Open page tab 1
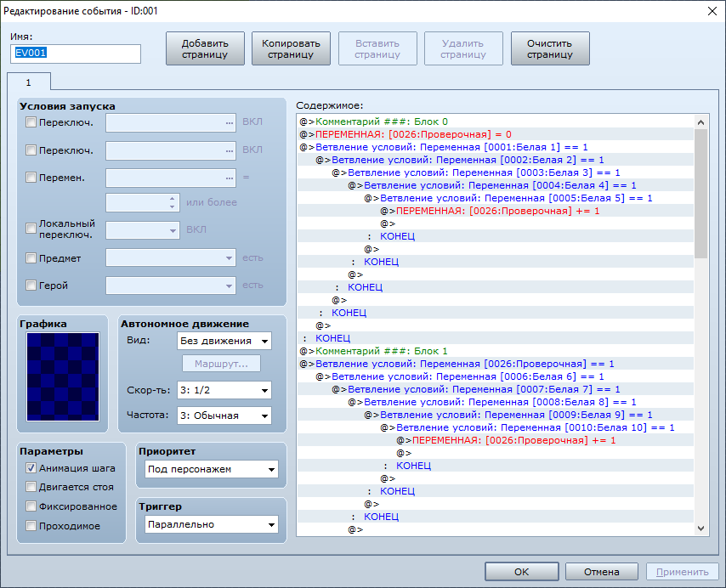The height and width of the screenshot is (588, 726). (x=29, y=82)
